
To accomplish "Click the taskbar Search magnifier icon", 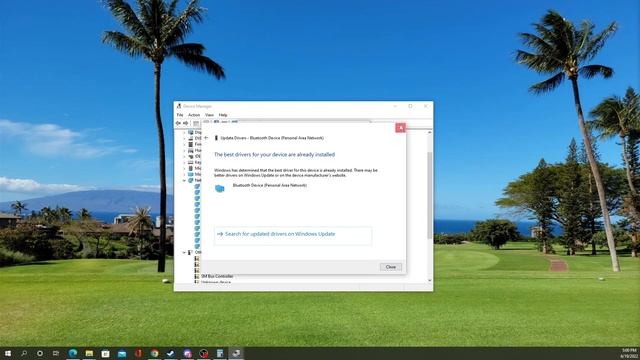I will [x=24, y=353].
